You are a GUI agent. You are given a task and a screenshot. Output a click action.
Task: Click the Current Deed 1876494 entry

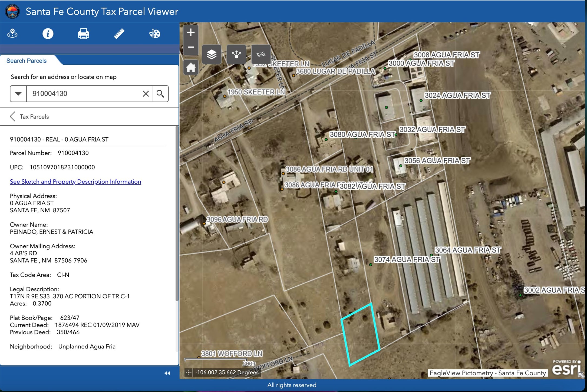pos(97,325)
